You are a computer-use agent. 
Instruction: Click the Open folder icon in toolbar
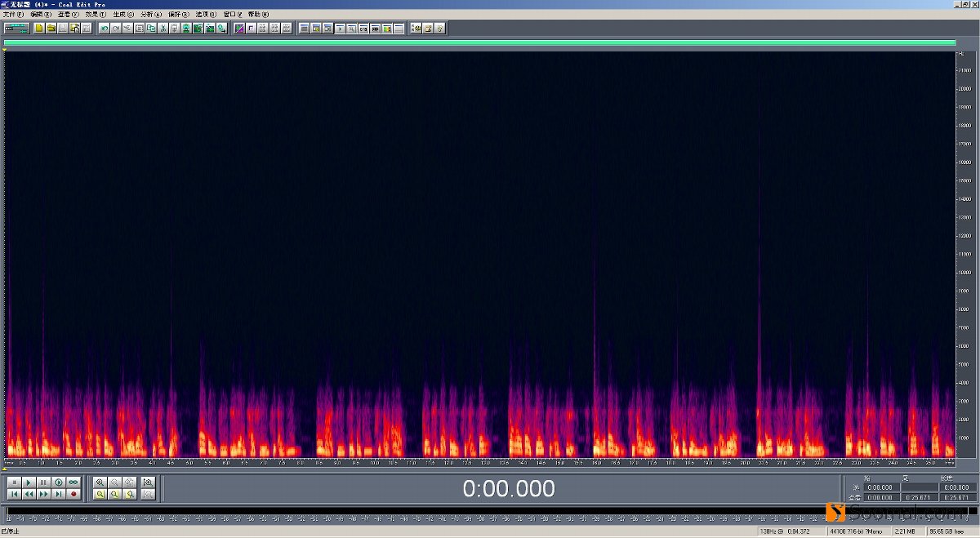[51, 29]
